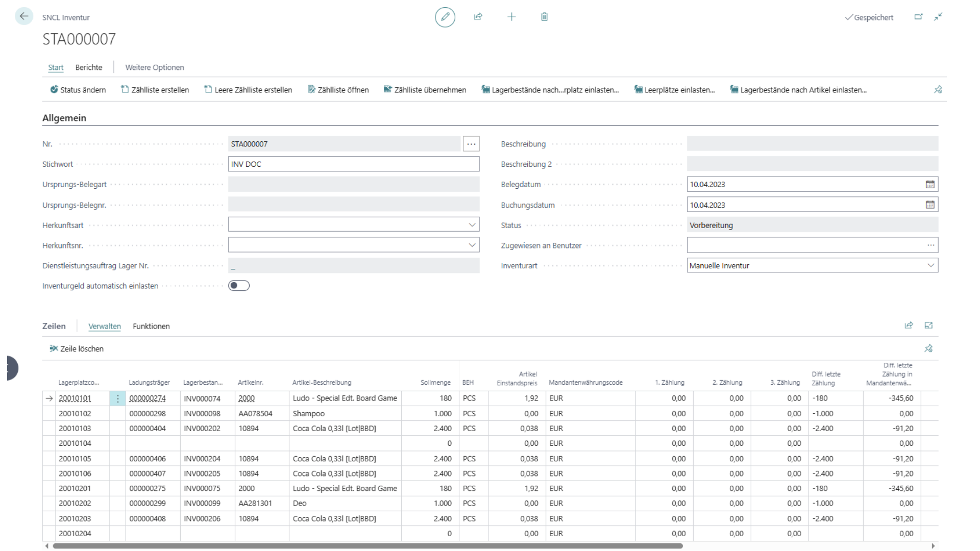Click the Gespeichert status indicator
This screenshot has height=551, width=980.
pos(869,17)
